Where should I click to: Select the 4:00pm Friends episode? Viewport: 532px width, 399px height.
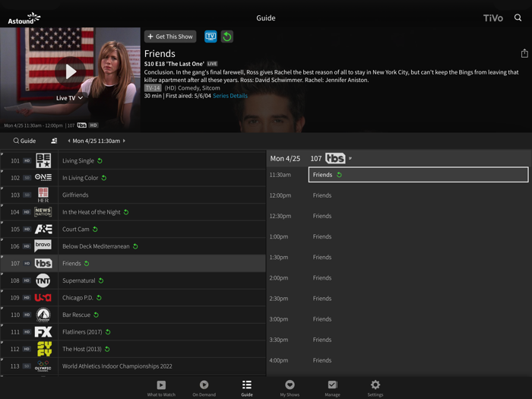click(418, 360)
